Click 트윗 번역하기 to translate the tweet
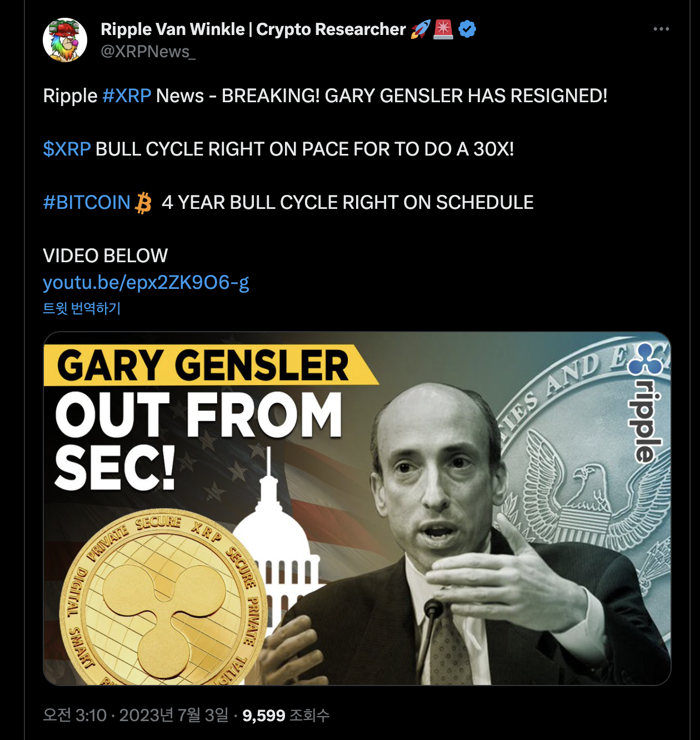 [82, 308]
